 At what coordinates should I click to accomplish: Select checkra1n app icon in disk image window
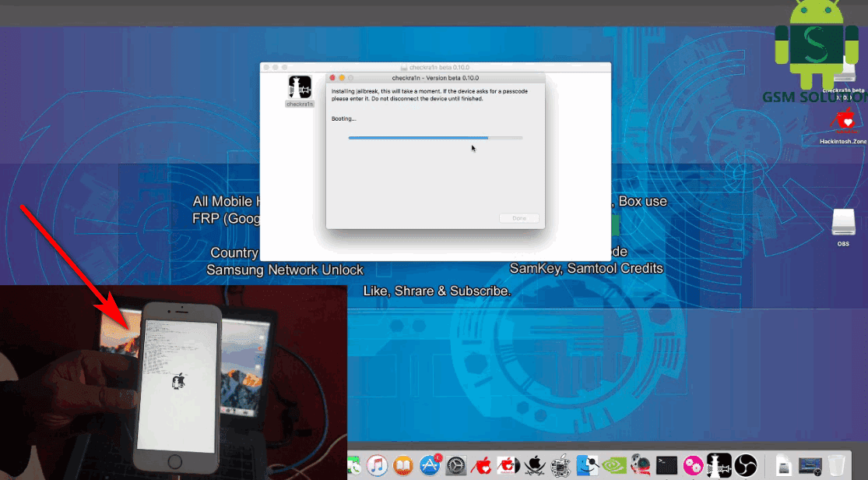point(300,87)
